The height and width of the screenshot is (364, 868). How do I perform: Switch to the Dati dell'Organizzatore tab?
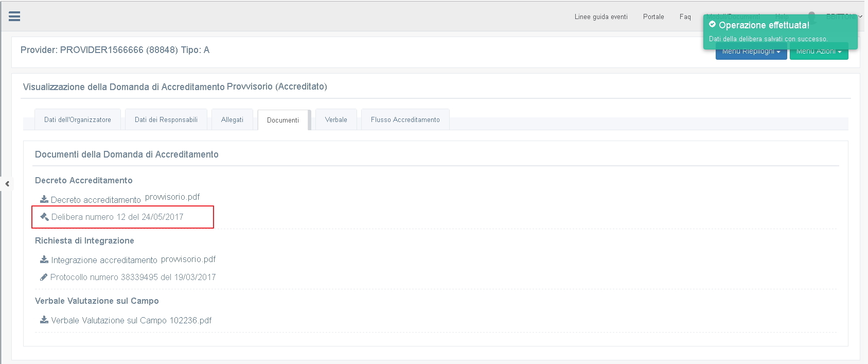pos(78,119)
